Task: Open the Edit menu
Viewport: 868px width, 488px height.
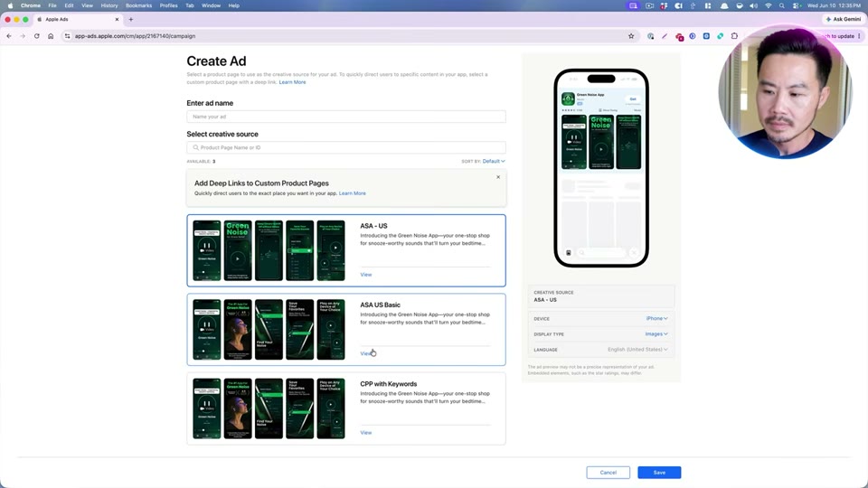Action: (x=69, y=5)
